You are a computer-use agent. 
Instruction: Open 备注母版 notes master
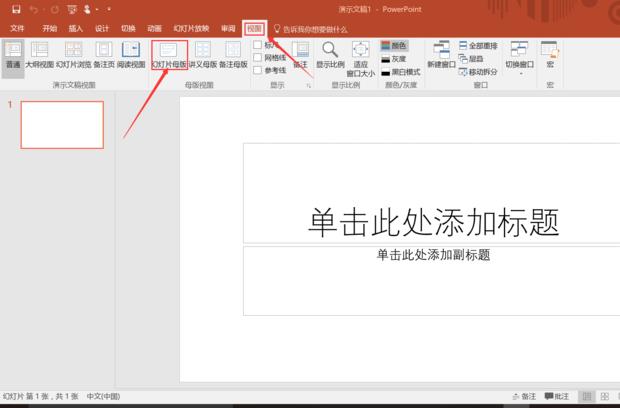pos(233,53)
